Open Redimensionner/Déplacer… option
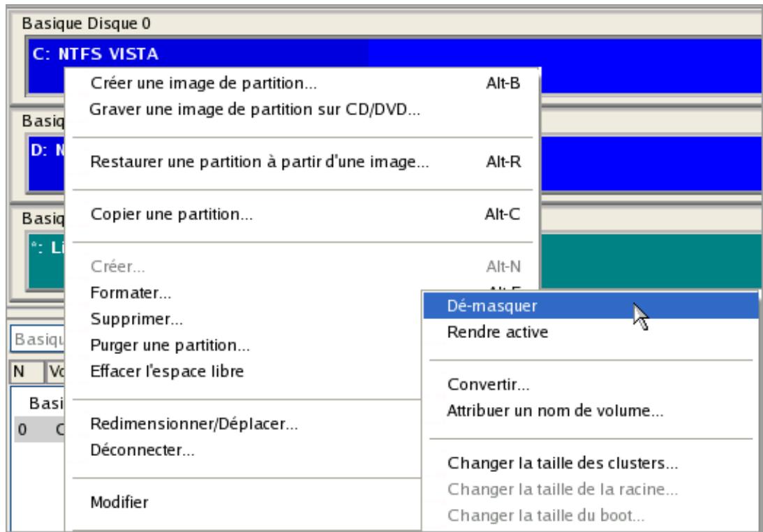This screenshot has height=532, width=763. click(x=244, y=424)
